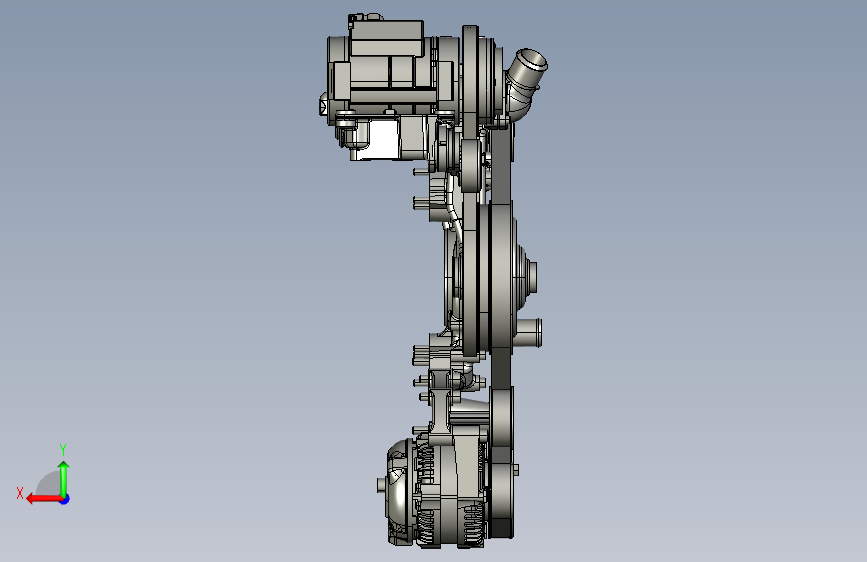Select the alternator at the bottom of the model
The width and height of the screenshot is (867, 562).
pos(437,492)
